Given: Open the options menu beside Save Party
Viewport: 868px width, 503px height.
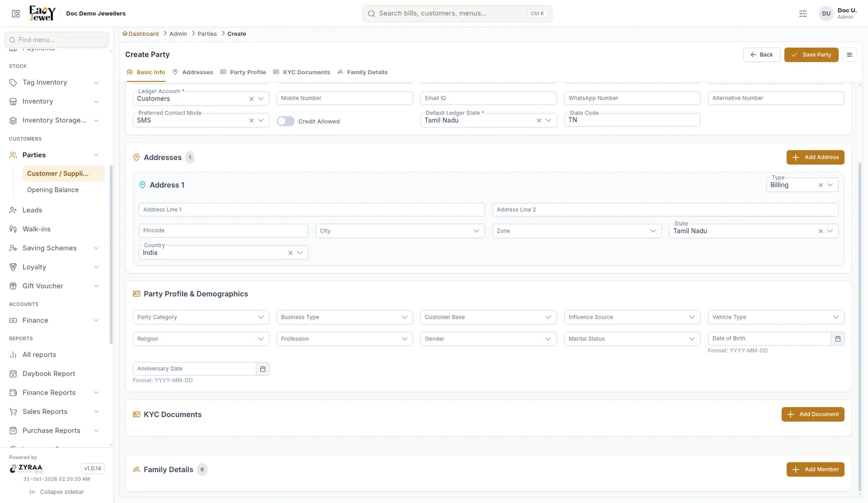Looking at the screenshot, I should click(x=850, y=55).
